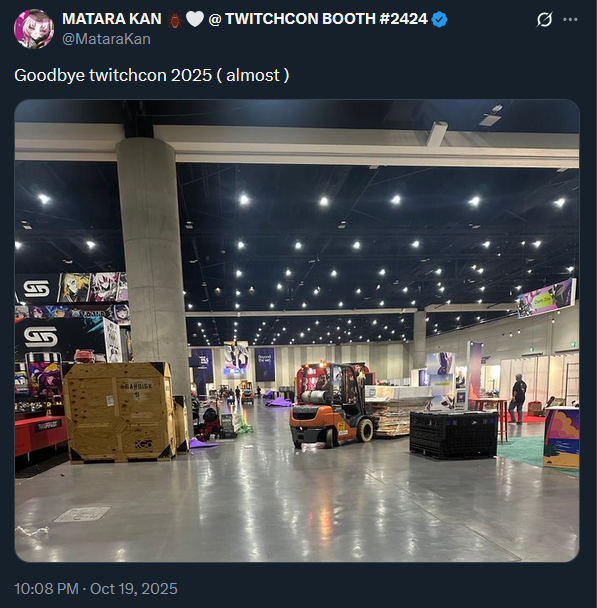Open the three-dot more options menu
The height and width of the screenshot is (608, 597).
coord(570,19)
